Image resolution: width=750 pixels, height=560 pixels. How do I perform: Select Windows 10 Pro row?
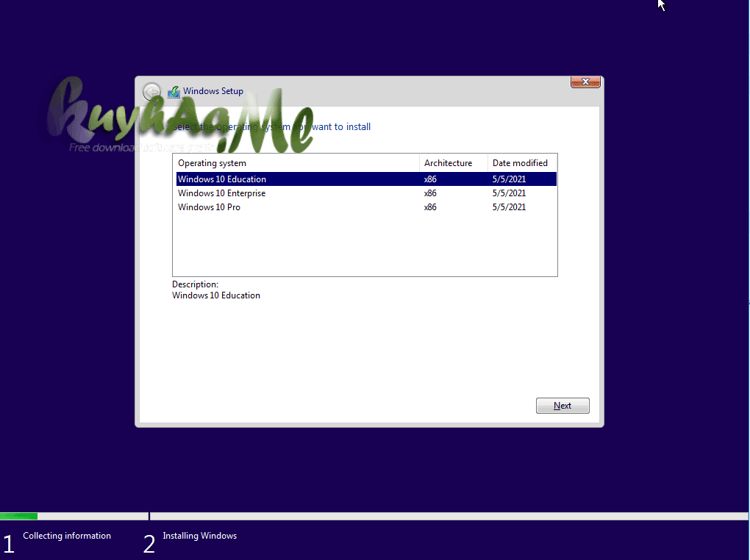(366, 207)
